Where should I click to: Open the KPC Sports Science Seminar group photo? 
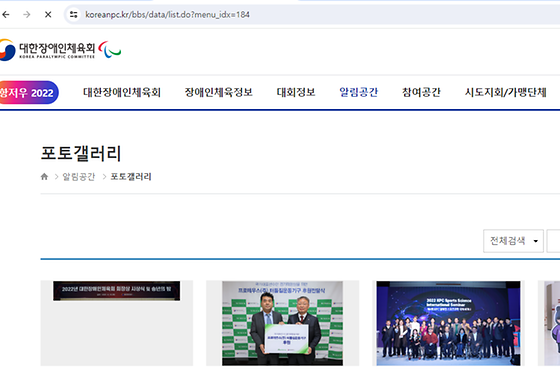coord(448,323)
